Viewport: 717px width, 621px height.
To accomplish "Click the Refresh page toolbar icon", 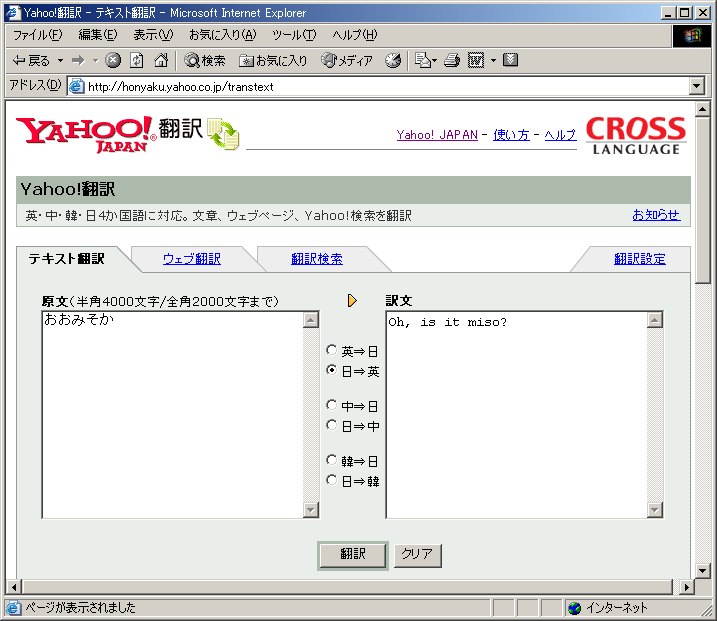I will 137,60.
